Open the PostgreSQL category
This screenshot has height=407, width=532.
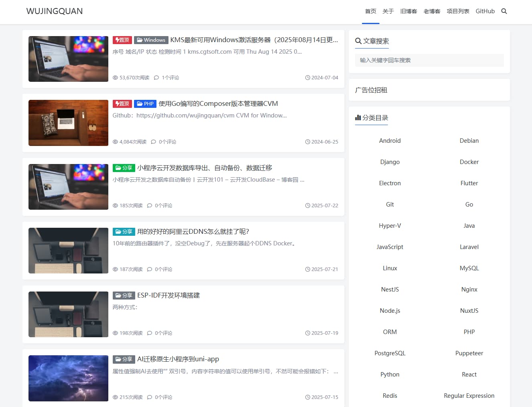[x=390, y=353]
